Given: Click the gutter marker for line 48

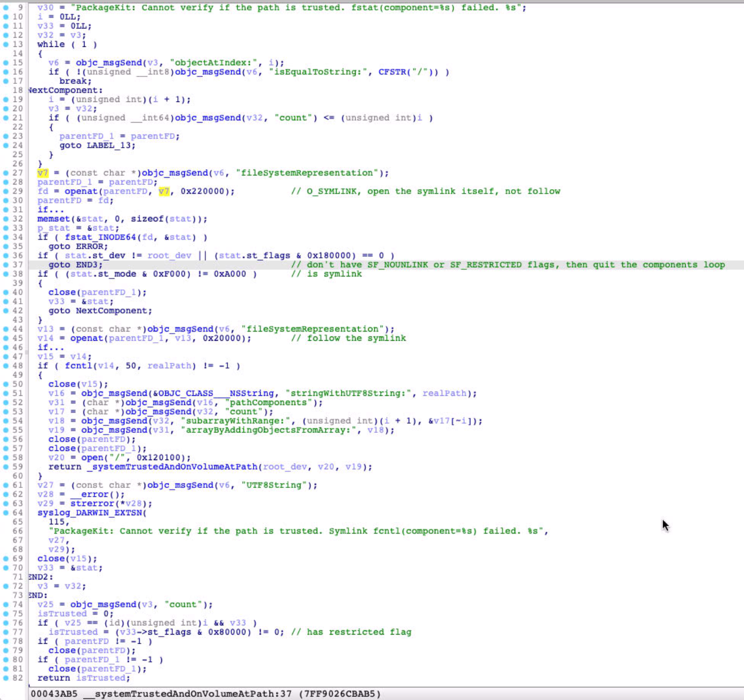Looking at the screenshot, I should point(6,366).
